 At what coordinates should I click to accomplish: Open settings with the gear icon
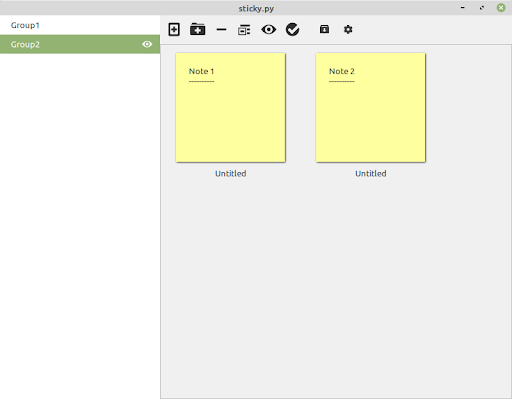pyautogui.click(x=348, y=29)
